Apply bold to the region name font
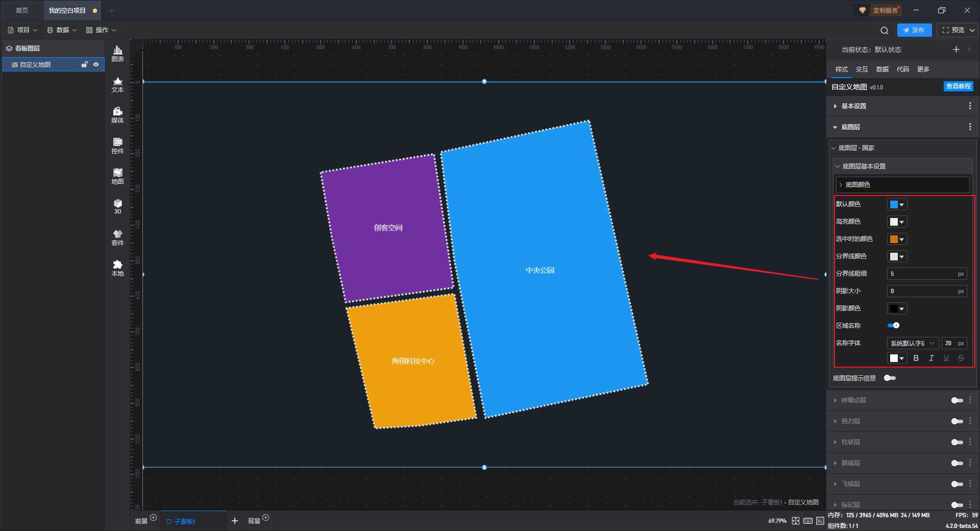The image size is (980, 531). tap(916, 358)
